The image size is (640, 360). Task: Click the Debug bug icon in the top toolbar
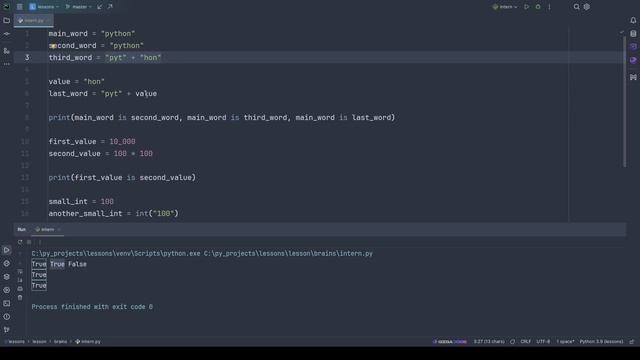pos(538,7)
